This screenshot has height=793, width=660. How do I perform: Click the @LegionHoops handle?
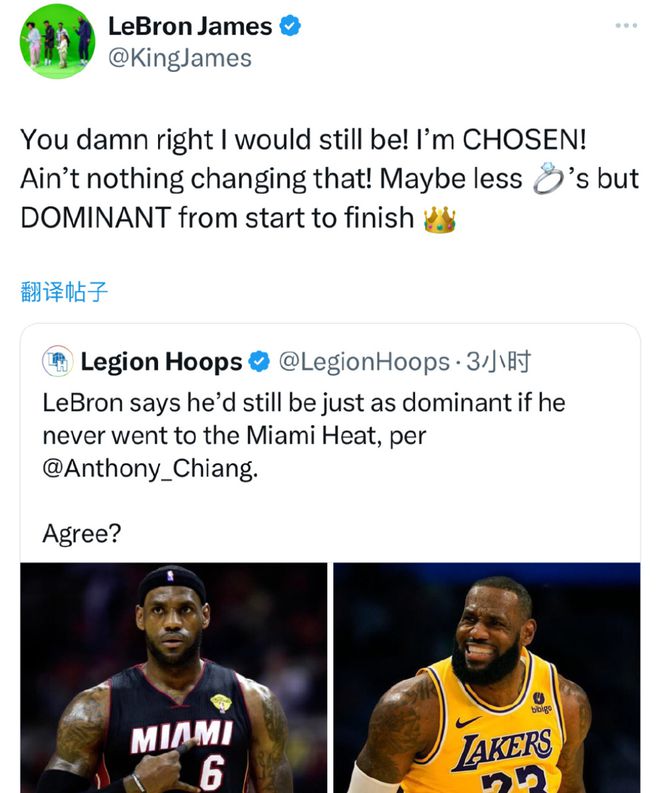(363, 361)
